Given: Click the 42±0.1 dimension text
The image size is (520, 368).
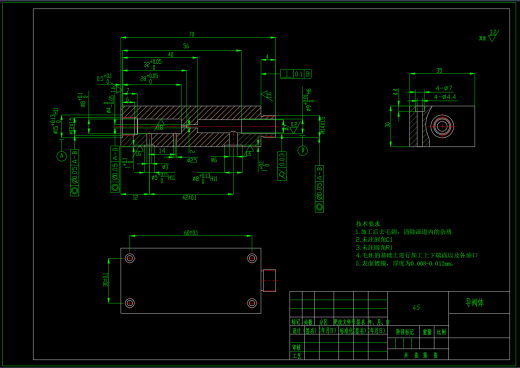Looking at the screenshot, I should coord(189,198).
